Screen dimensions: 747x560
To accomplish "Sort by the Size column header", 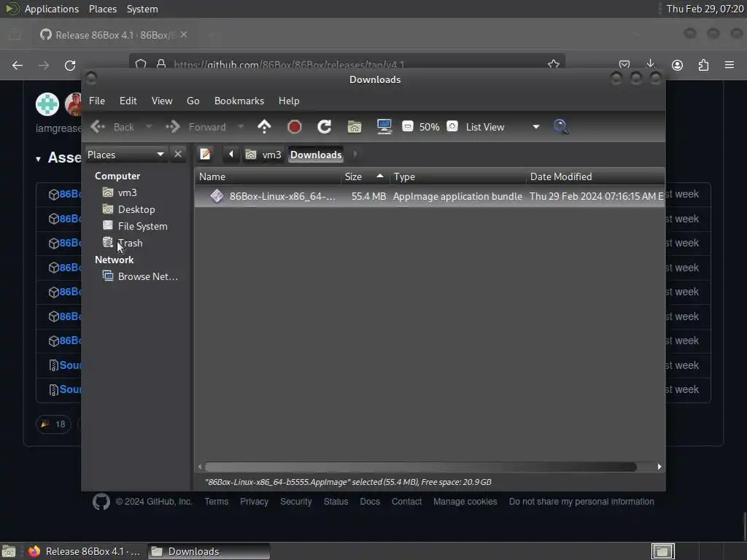I will point(365,176).
